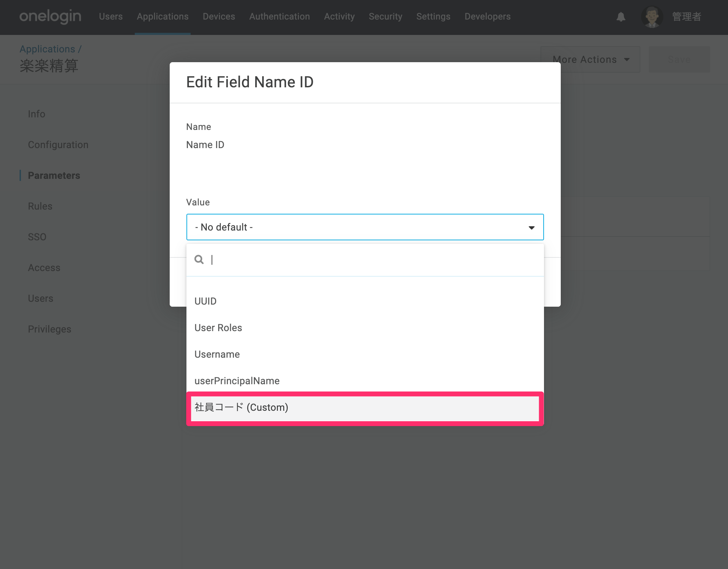728x569 pixels.
Task: Open the Security menu
Action: pos(385,16)
